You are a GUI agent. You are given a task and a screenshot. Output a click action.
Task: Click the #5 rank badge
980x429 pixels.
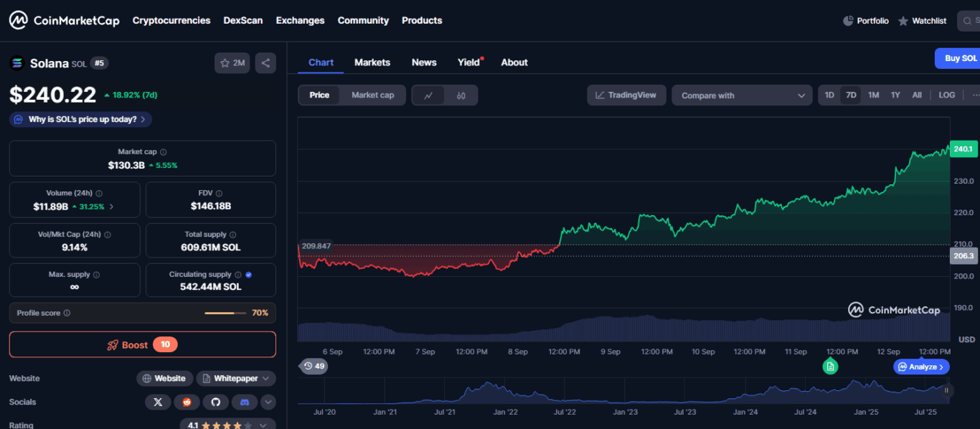(x=100, y=63)
